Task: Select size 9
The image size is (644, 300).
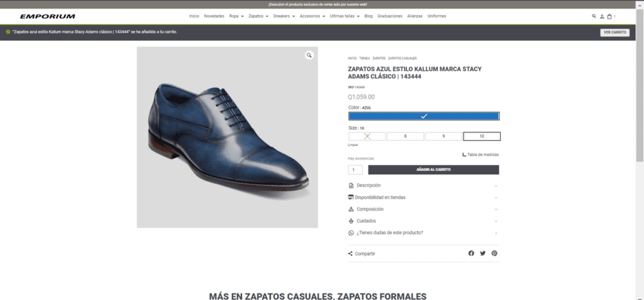Action: (443, 136)
